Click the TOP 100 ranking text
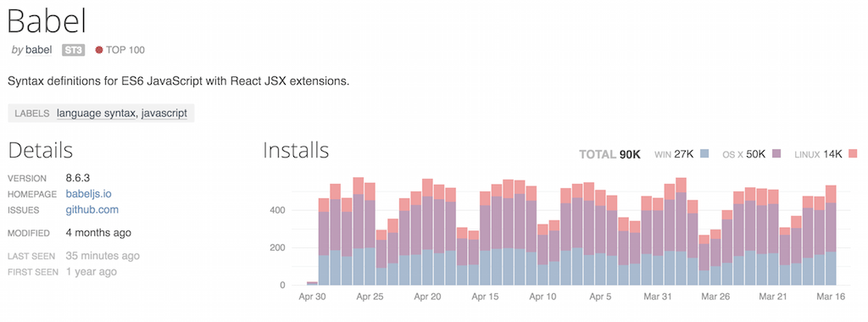 coord(125,50)
